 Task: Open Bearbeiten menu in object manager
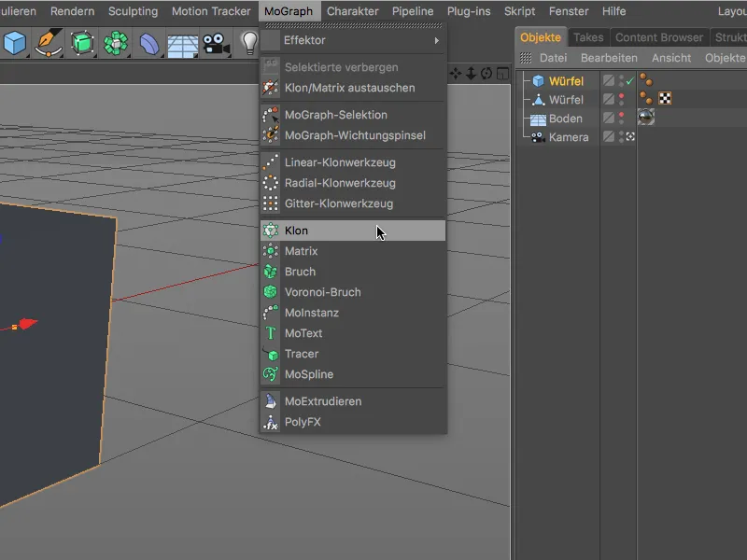(x=609, y=58)
